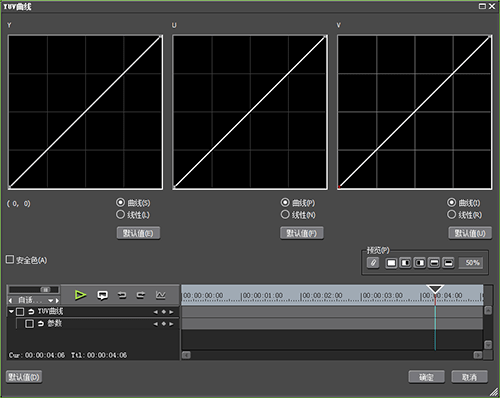Click right arrow beside the zoom preset dropdown
Viewport: 500px width, 398px height.
(57, 301)
